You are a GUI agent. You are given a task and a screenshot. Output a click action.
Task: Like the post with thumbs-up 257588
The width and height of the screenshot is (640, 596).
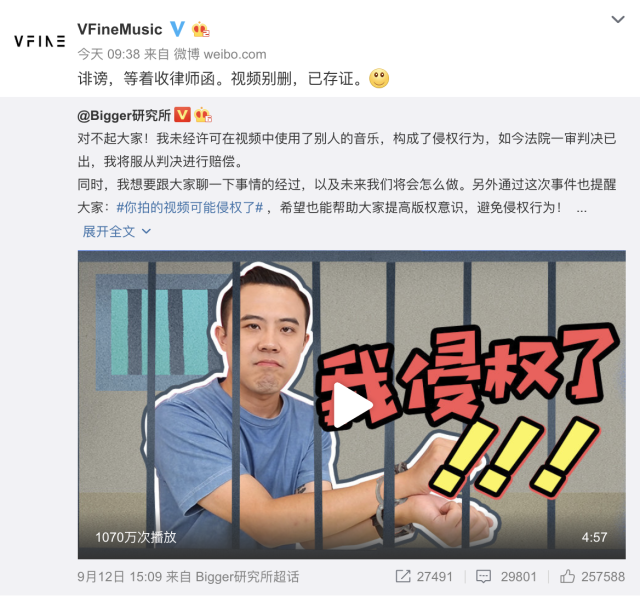(x=592, y=576)
